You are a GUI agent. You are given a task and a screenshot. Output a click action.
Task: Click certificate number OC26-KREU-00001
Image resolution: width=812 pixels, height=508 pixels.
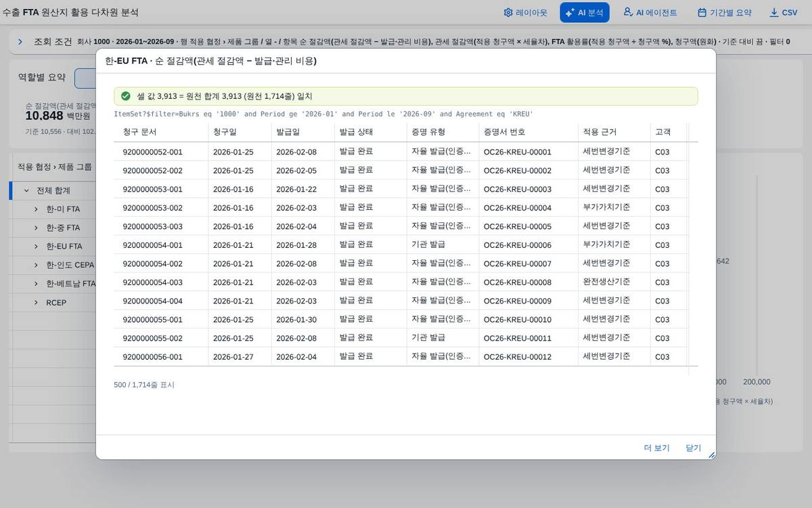pos(518,152)
